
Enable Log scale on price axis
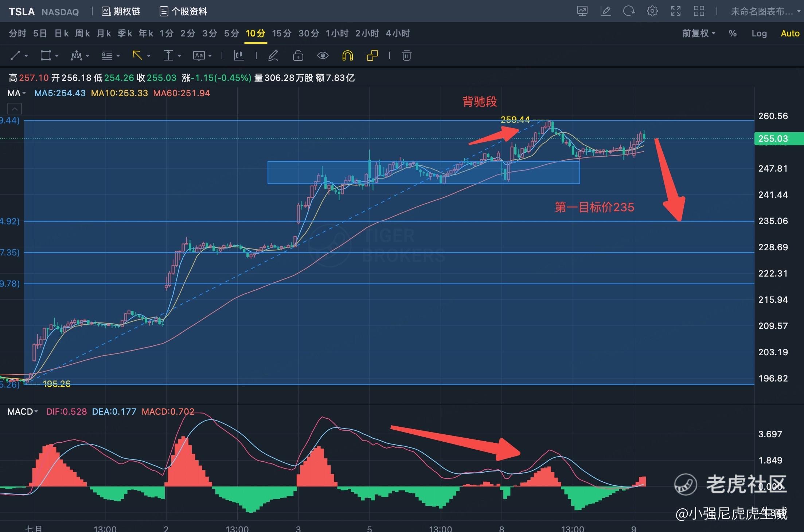[x=759, y=34]
